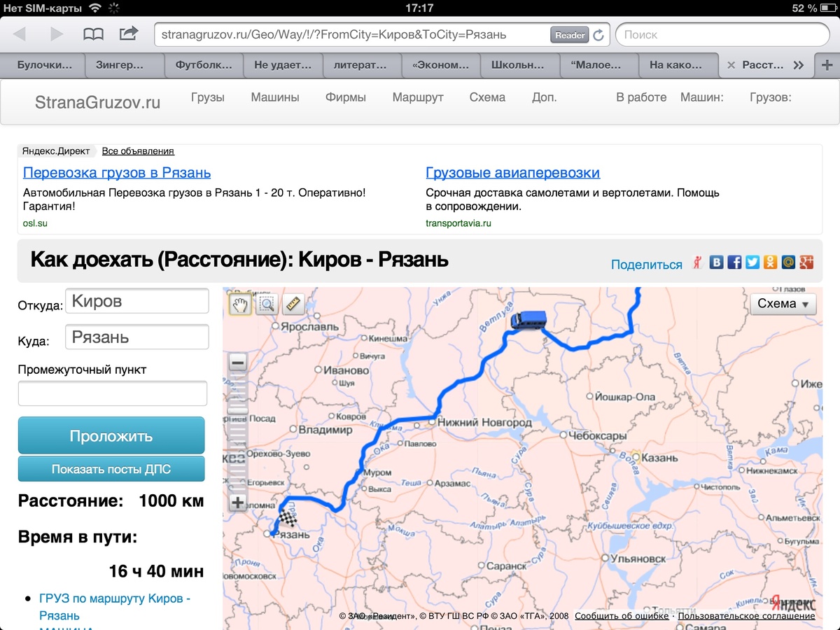Share to VKontakte icon
Screen dimensions: 840x630
pos(716,262)
